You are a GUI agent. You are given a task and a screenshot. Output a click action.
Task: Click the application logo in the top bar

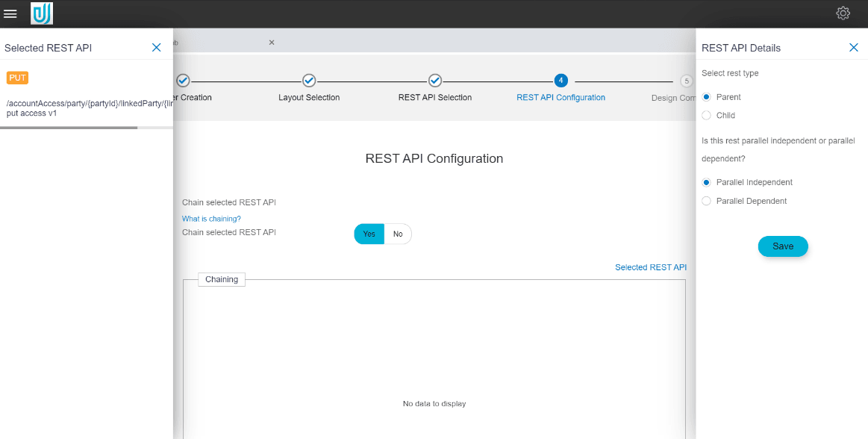pyautogui.click(x=42, y=13)
